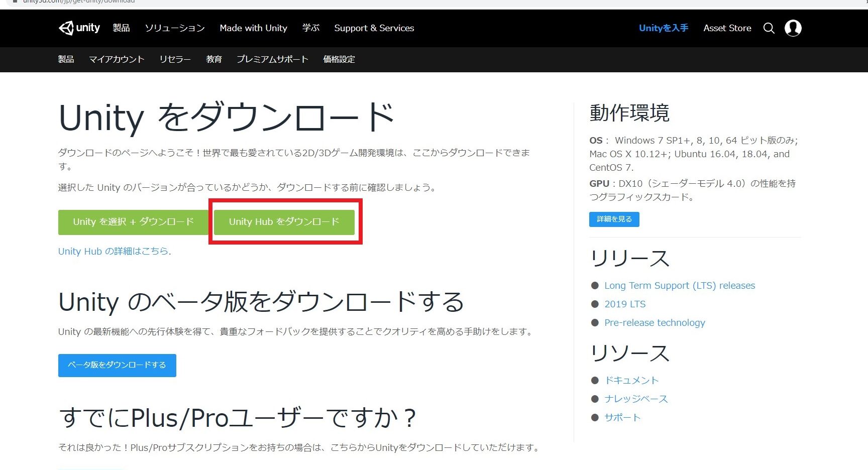Open Pre-release technology link
The image size is (868, 470).
click(655, 323)
